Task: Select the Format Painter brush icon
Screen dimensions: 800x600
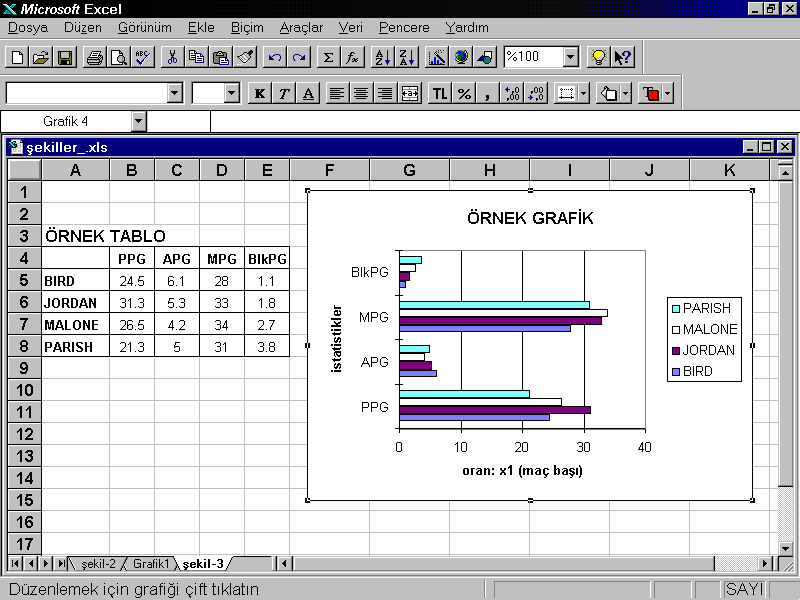Action: [245, 57]
